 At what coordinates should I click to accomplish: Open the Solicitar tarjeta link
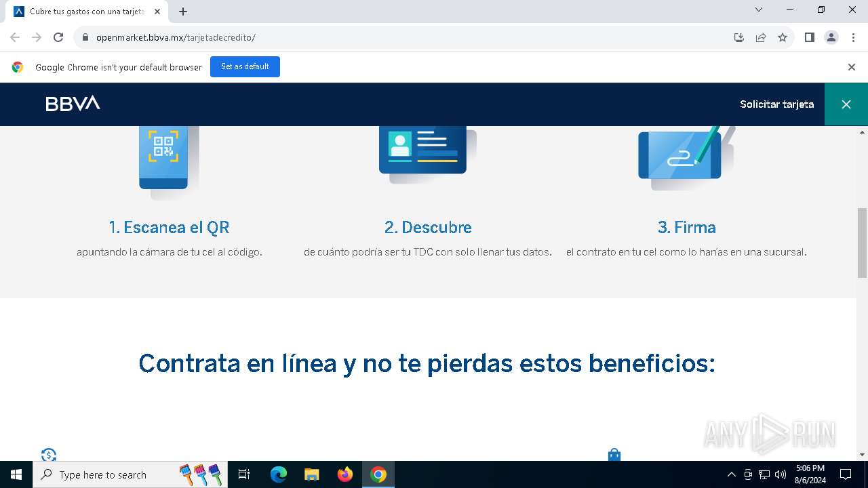pos(776,104)
